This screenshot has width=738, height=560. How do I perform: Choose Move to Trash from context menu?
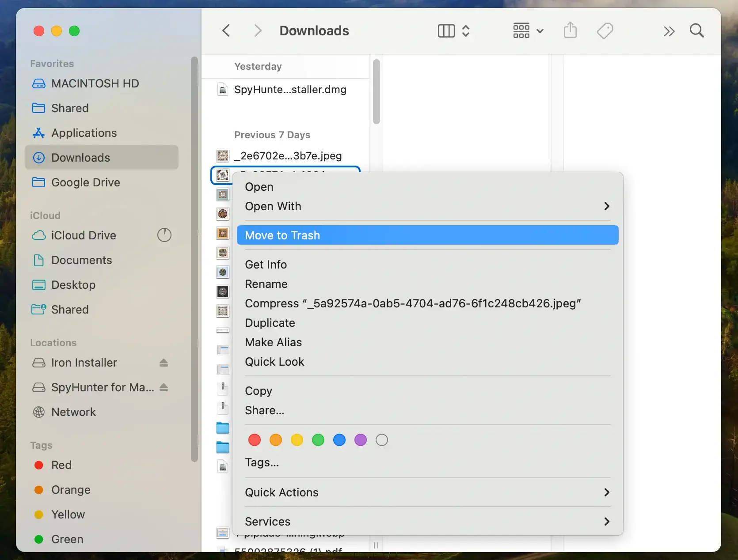click(x=283, y=235)
